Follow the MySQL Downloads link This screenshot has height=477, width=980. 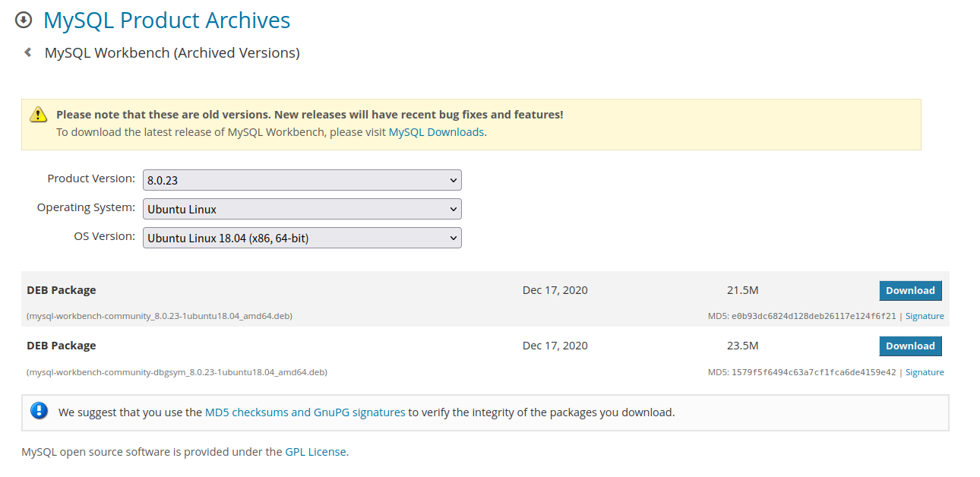click(x=436, y=131)
